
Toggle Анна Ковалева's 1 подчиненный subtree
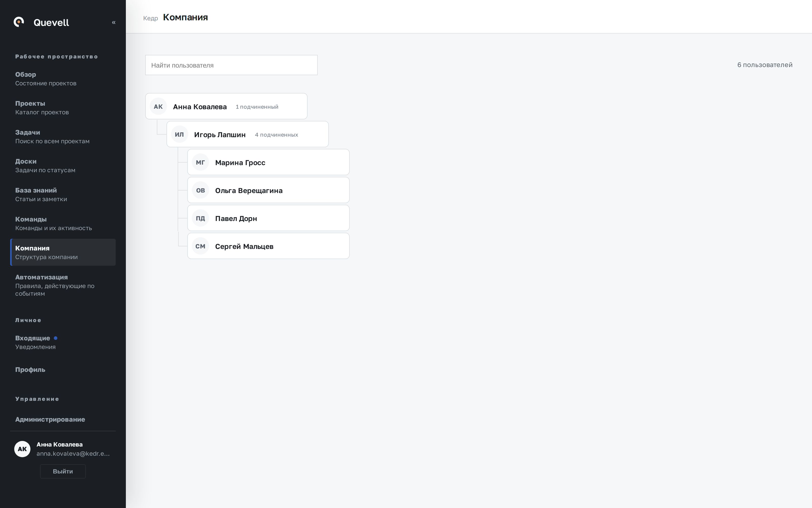[257, 107]
